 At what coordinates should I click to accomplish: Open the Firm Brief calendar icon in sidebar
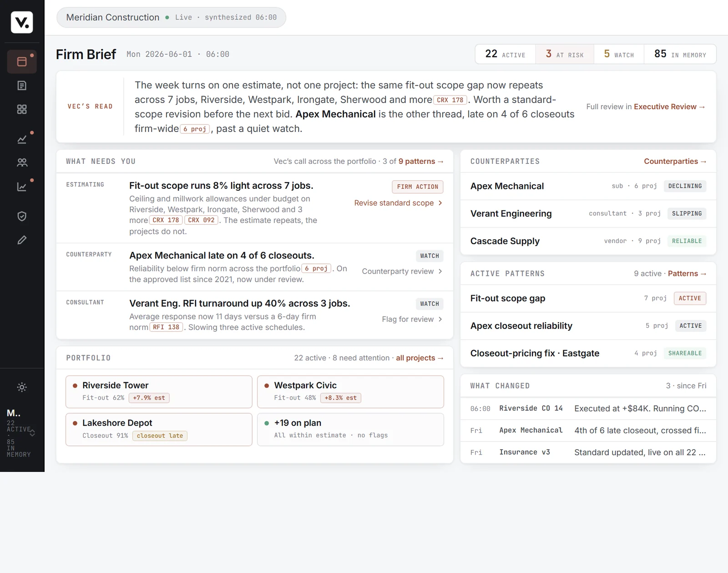[x=22, y=61]
